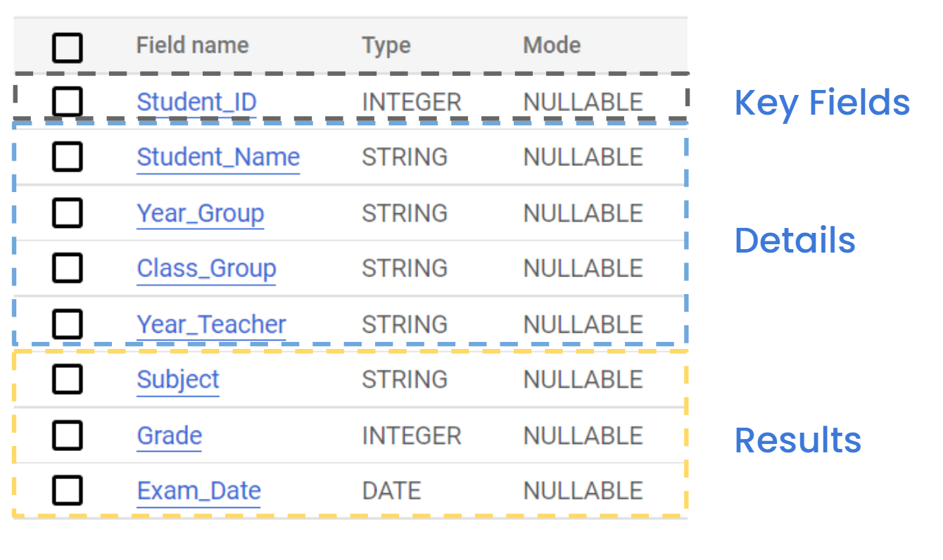This screenshot has height=560, width=943.
Task: Select the Student_Name row checkbox
Action: [68, 156]
